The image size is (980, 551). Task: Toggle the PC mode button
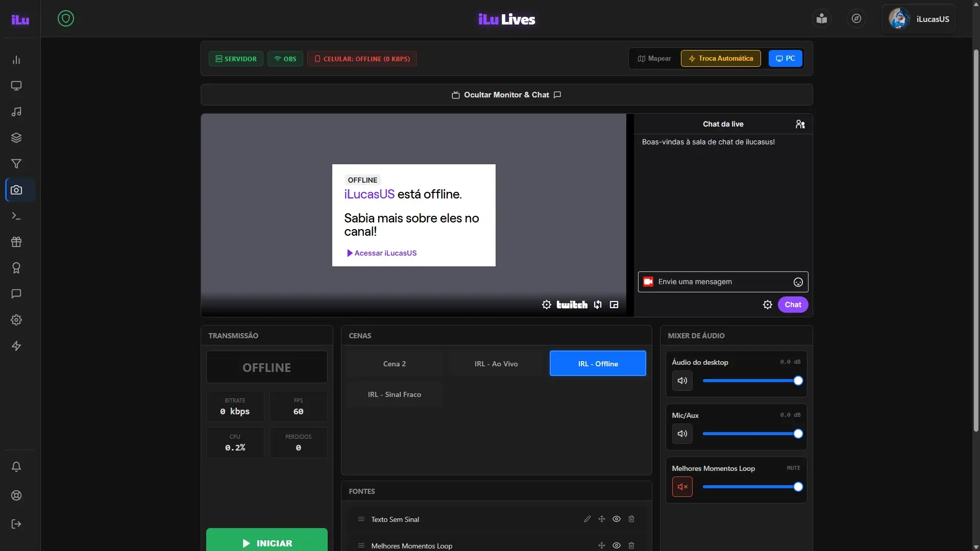(x=786, y=58)
